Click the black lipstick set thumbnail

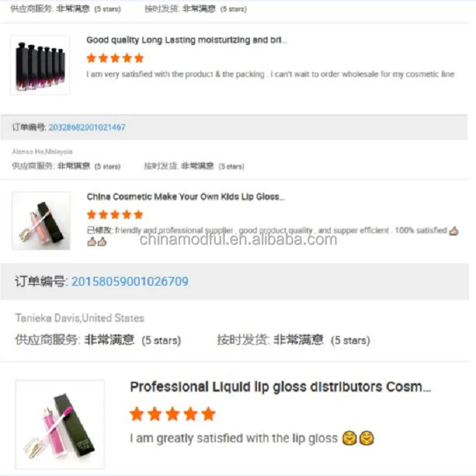tap(40, 65)
